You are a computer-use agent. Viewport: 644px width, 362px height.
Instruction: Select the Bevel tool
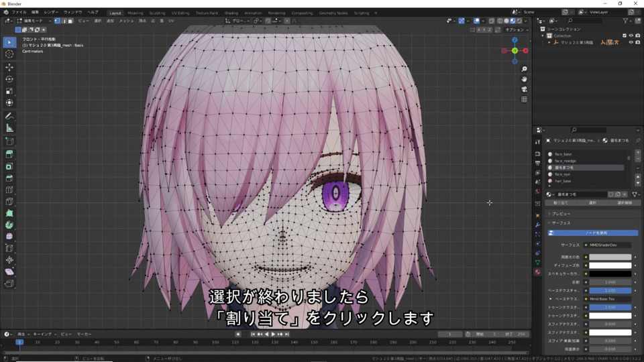(9, 178)
